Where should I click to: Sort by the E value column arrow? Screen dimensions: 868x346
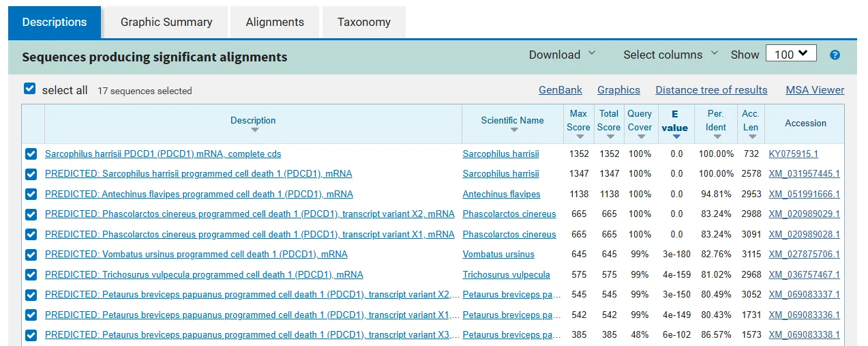click(676, 136)
